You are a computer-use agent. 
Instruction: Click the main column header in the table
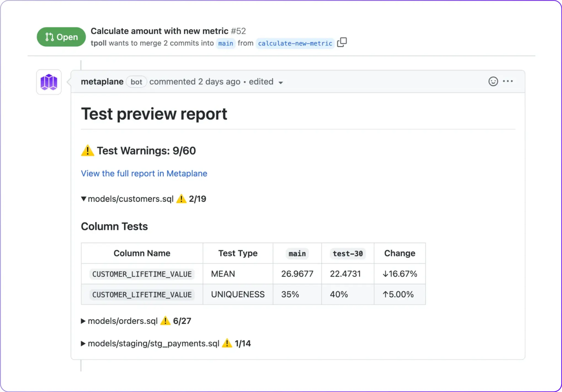(x=297, y=253)
